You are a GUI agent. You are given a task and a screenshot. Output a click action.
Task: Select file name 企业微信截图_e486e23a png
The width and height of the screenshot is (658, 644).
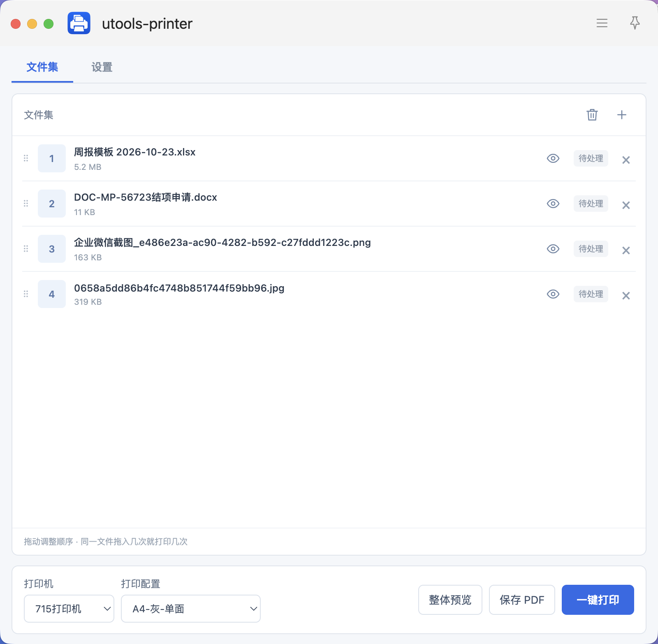click(x=222, y=243)
